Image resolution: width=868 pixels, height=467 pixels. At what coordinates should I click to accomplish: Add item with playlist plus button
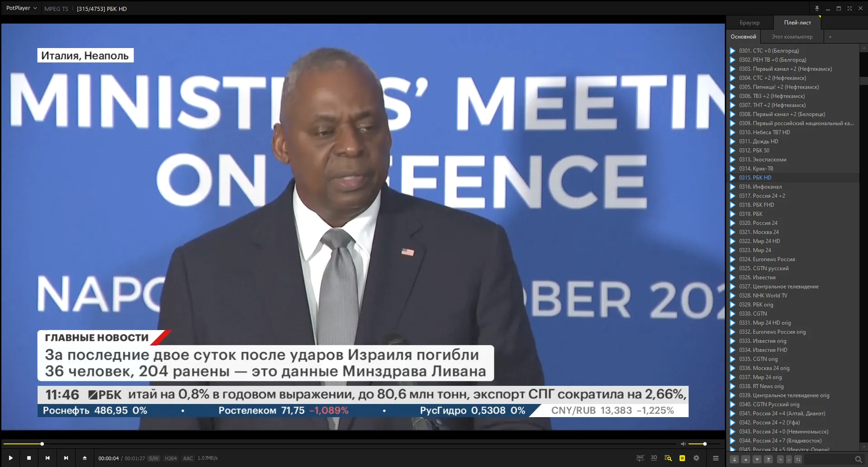(x=780, y=459)
